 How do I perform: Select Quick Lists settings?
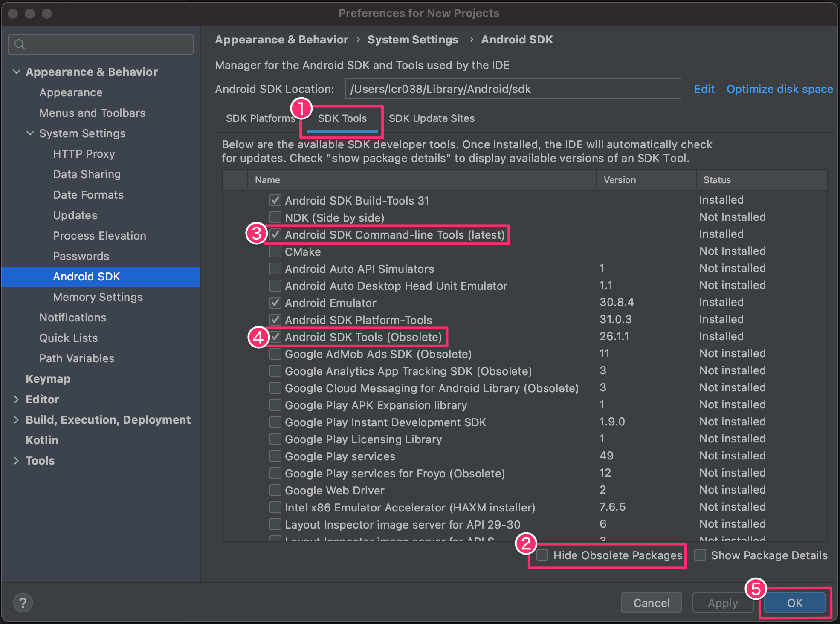[68, 338]
